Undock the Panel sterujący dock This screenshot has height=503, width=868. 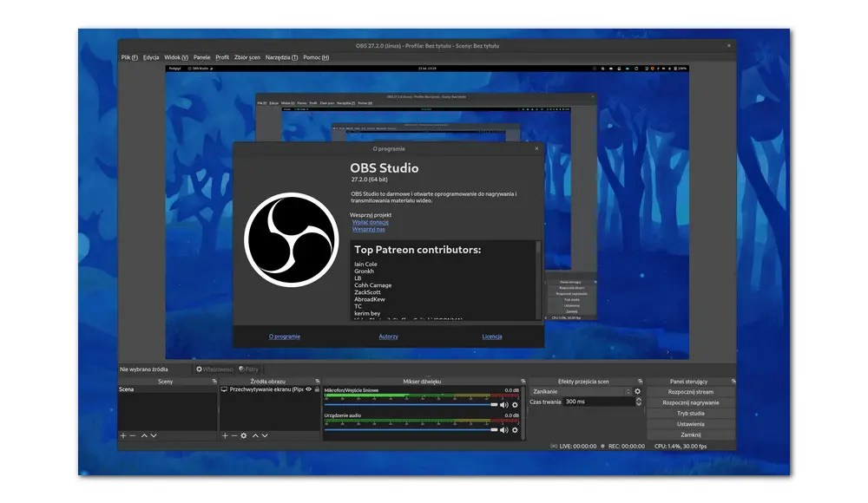(x=733, y=382)
